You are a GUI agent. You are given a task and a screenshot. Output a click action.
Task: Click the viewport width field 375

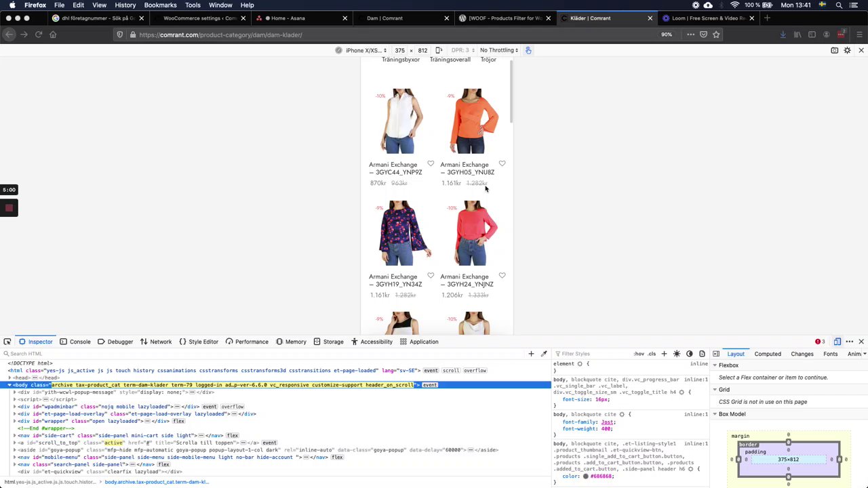click(400, 50)
